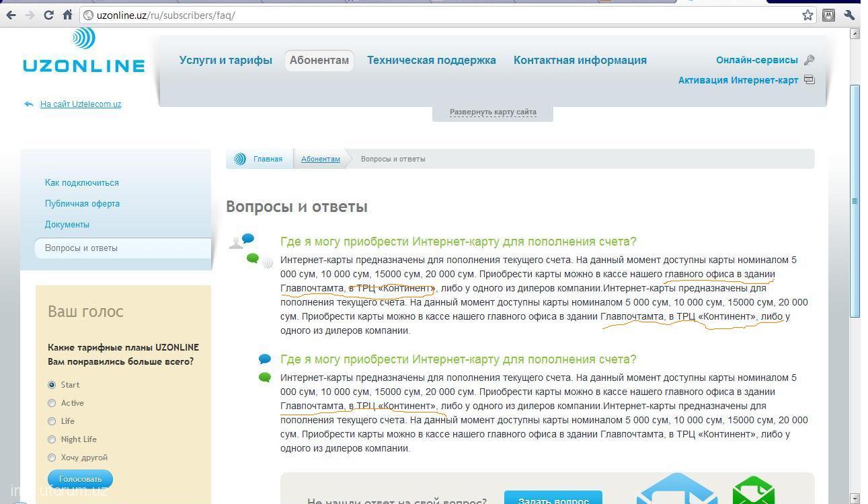Screen dimensions: 868x504
Task: Click the extension icon beside star
Action: pos(828,15)
